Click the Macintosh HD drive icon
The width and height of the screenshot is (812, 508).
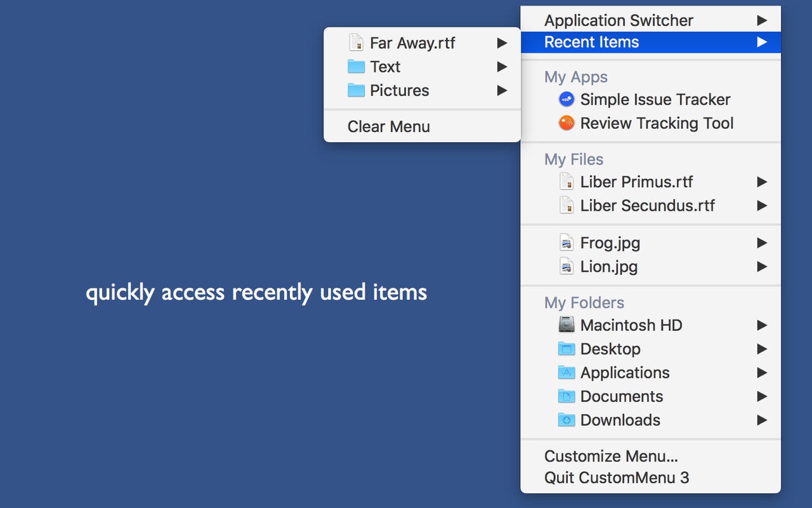(x=566, y=324)
